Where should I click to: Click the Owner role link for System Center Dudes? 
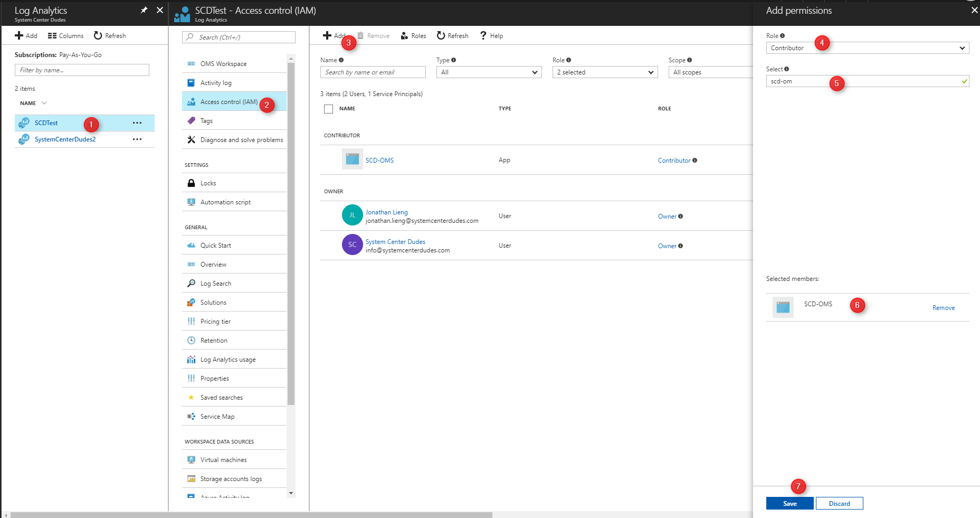tap(667, 246)
